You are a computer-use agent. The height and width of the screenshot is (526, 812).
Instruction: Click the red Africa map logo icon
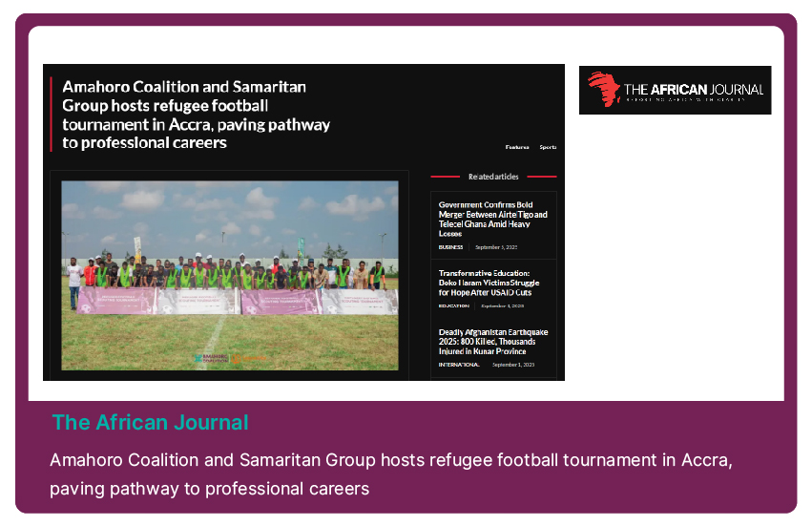point(604,89)
